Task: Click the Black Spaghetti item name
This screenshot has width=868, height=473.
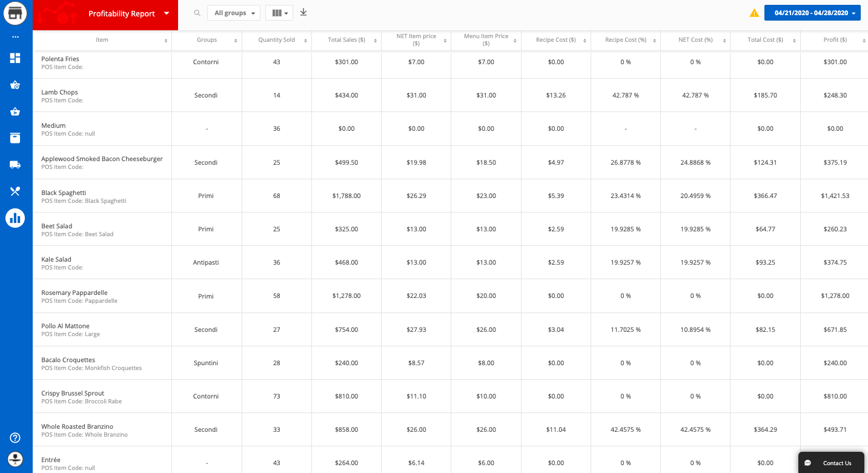Action: point(64,193)
